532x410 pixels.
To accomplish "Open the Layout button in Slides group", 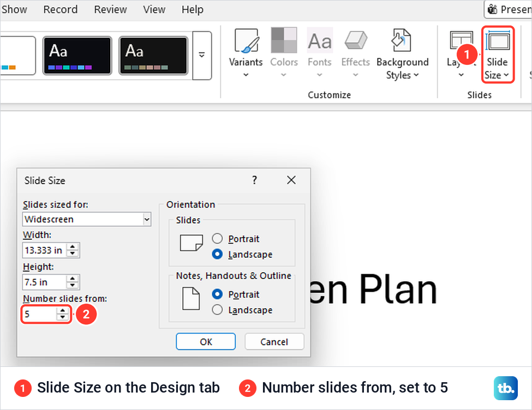I will [461, 53].
